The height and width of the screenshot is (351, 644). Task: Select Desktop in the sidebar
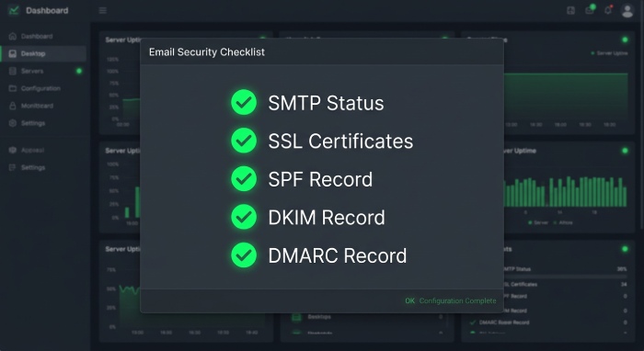click(43, 53)
